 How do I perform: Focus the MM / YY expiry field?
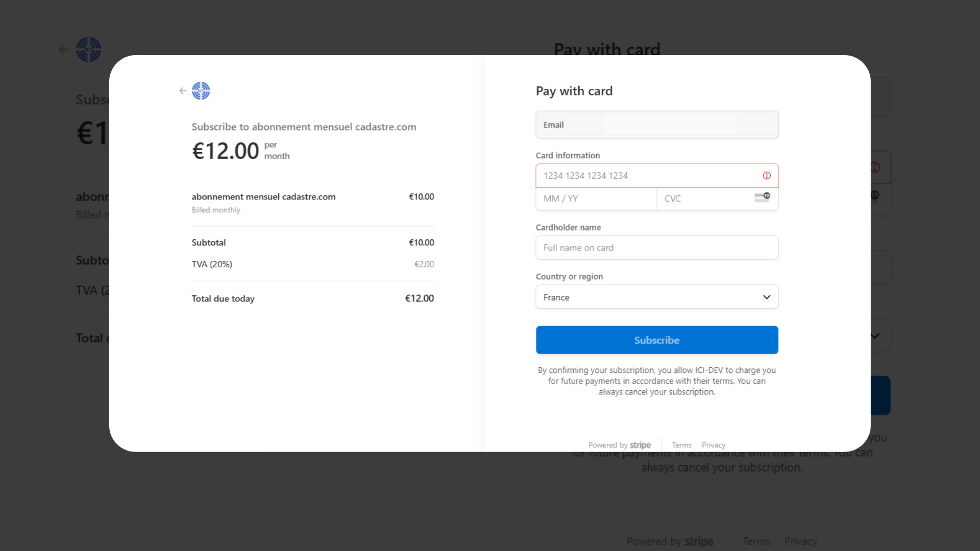click(x=596, y=198)
